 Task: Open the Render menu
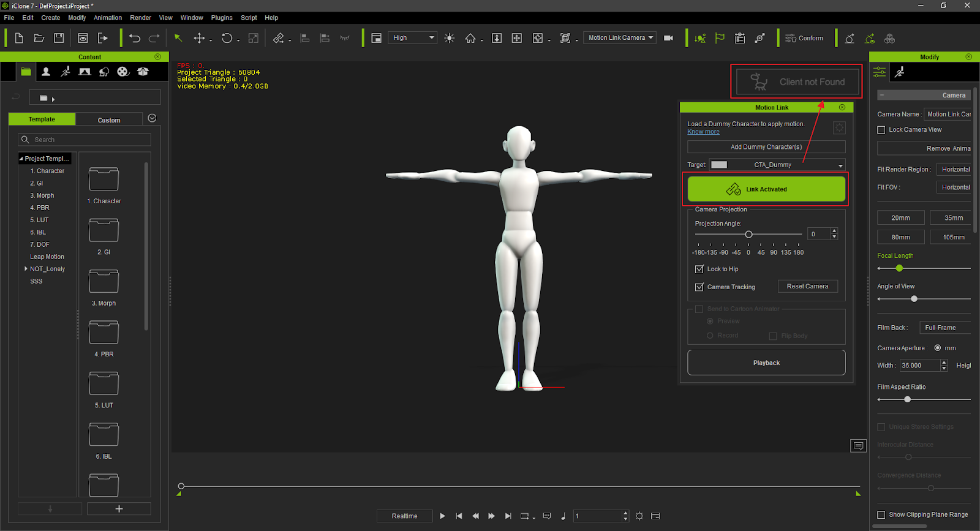click(140, 18)
